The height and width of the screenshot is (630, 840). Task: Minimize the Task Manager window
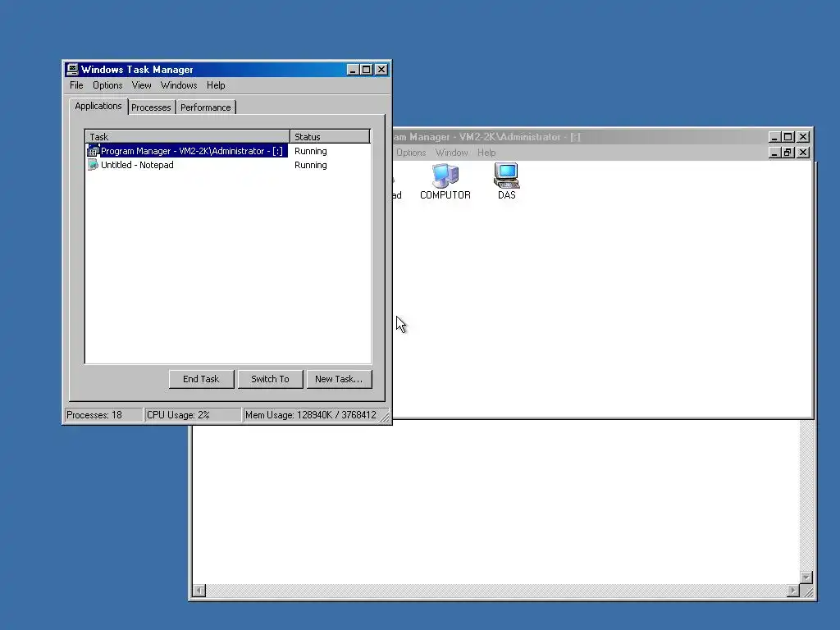pyautogui.click(x=353, y=70)
